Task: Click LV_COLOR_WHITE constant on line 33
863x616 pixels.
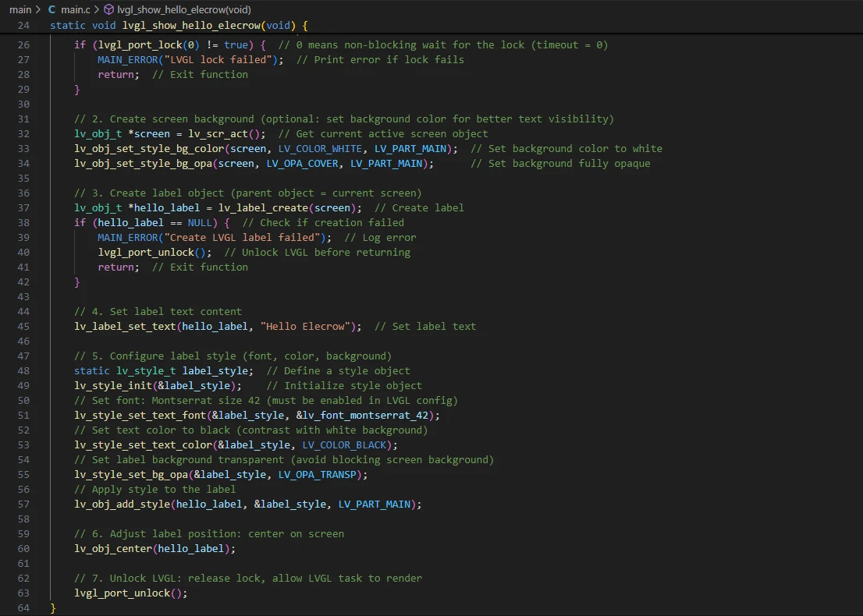Action: click(320, 149)
